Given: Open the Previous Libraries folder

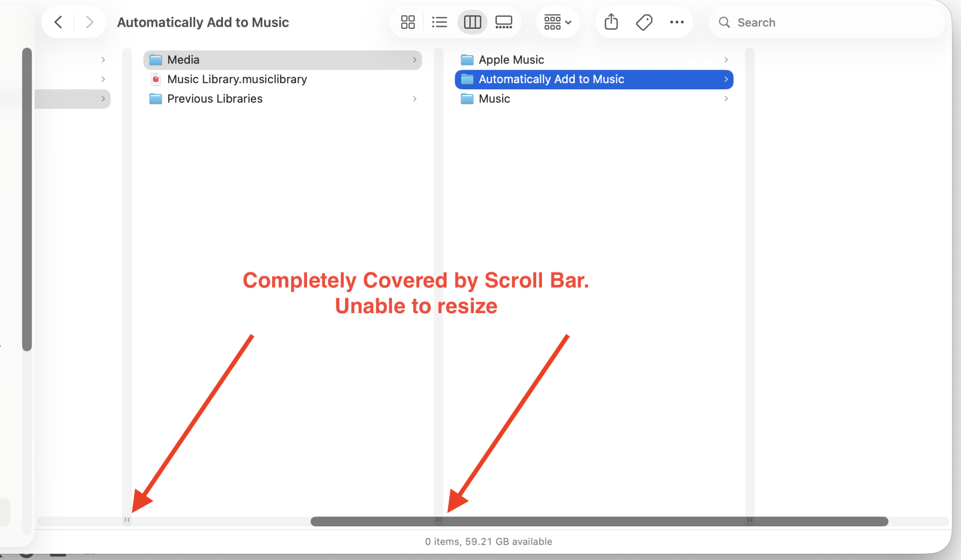Looking at the screenshot, I should coord(214,98).
